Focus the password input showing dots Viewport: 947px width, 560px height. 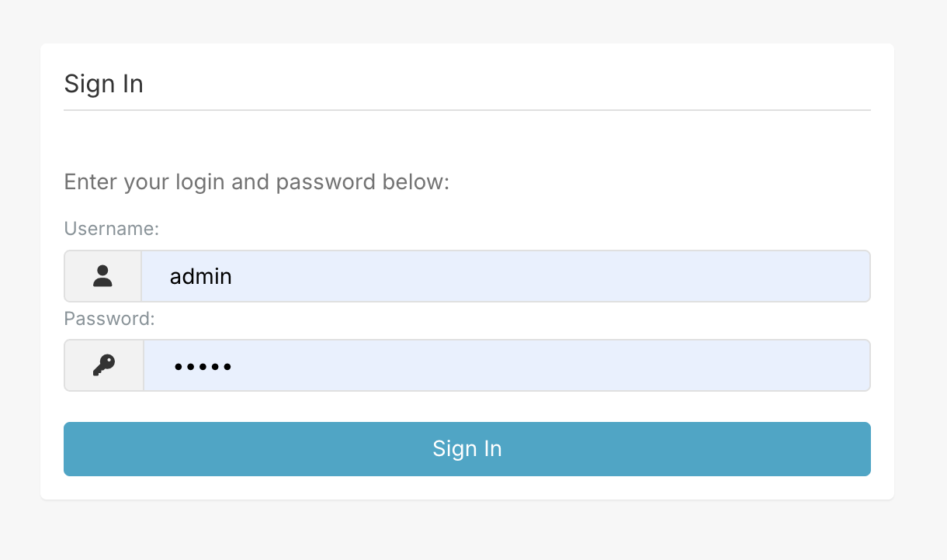466,365
